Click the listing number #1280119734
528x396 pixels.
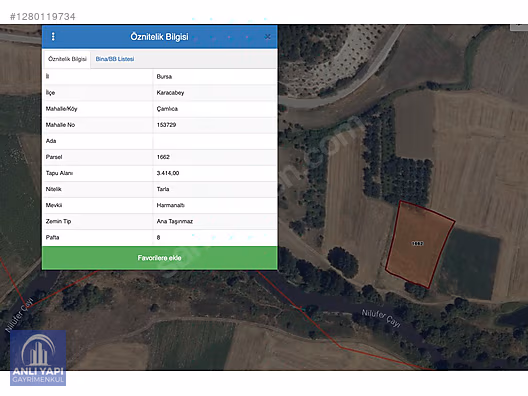click(43, 16)
